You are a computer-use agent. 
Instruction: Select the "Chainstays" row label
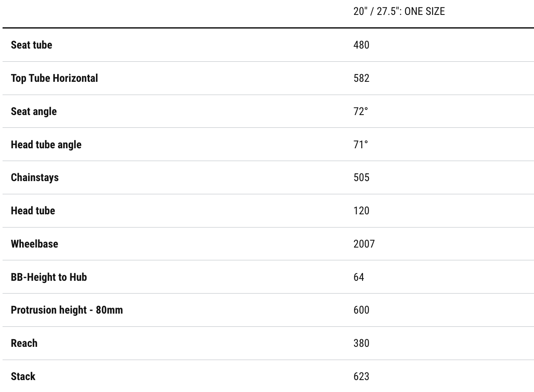click(35, 177)
